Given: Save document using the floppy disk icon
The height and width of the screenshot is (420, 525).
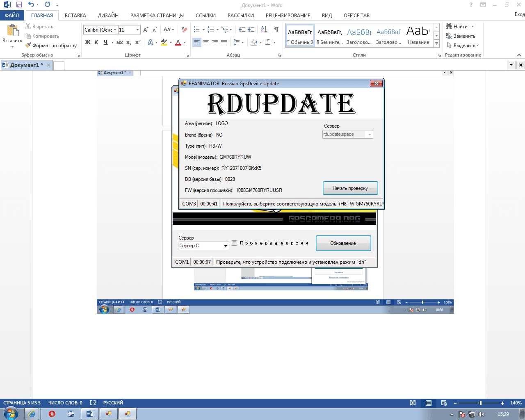Looking at the screenshot, I should pos(19,5).
